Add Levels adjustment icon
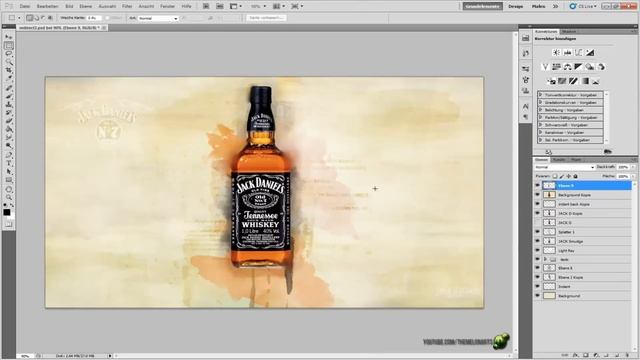Screen dimensions: 640x360 click(x=567, y=52)
